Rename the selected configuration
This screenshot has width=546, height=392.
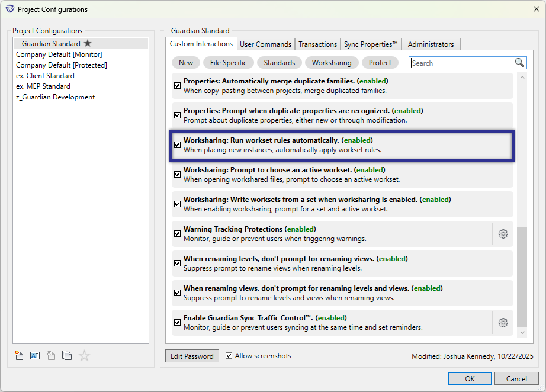coord(35,355)
